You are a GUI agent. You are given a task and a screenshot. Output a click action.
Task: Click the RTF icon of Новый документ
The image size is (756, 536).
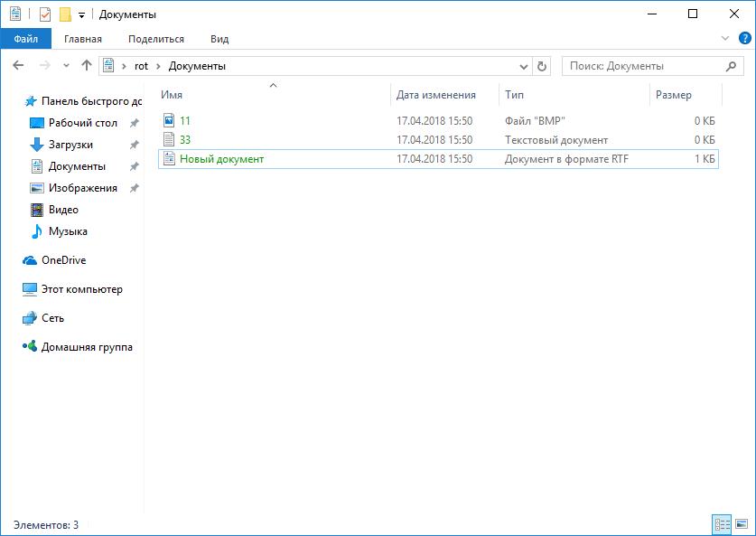click(169, 159)
